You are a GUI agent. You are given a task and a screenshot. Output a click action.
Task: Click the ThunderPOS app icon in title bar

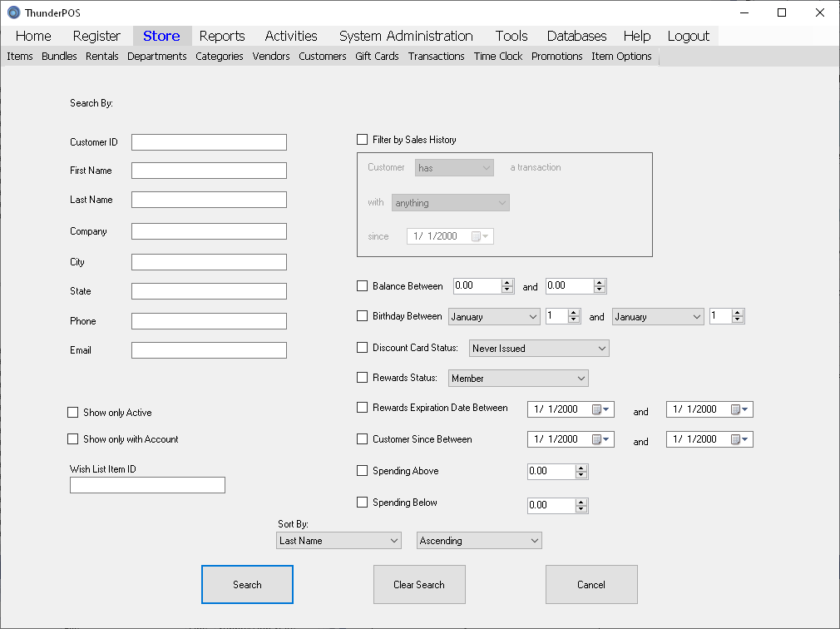13,12
